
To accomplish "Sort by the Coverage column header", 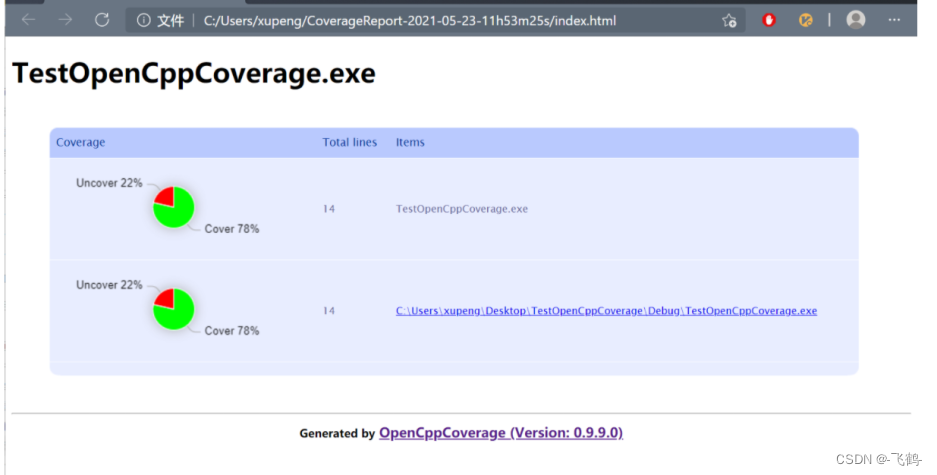I will click(81, 142).
